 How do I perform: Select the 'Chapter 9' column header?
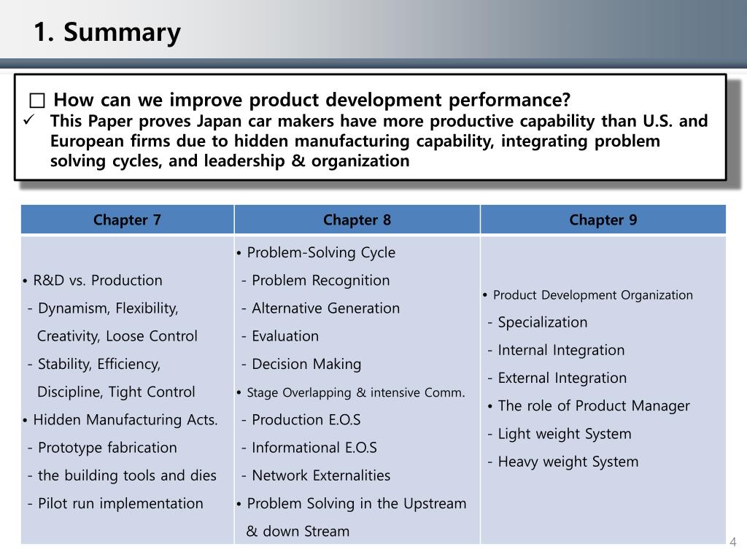603,219
